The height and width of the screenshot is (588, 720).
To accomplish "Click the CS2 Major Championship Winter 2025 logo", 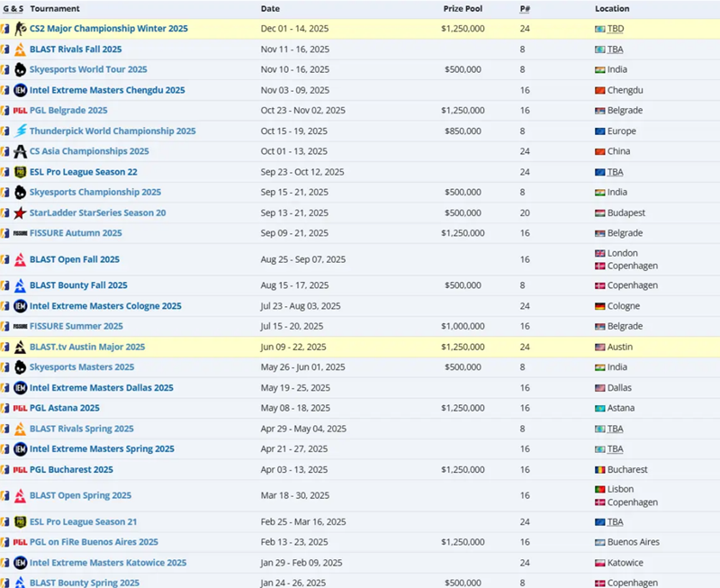I will (x=20, y=29).
